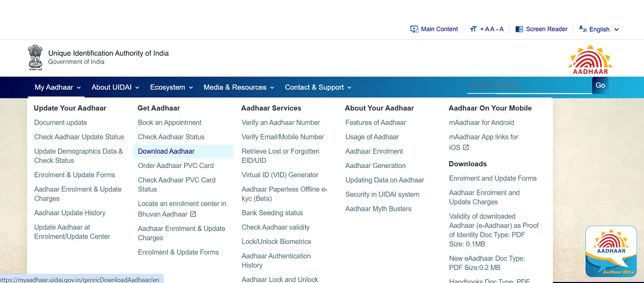644x283 pixels.
Task: Open New eAadhaar PDF document
Action: pos(487,263)
